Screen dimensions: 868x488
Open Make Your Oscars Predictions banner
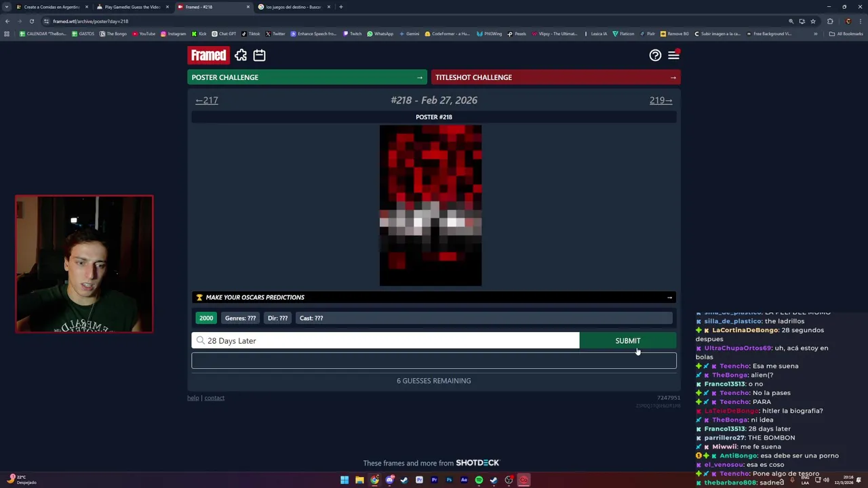[434, 298]
